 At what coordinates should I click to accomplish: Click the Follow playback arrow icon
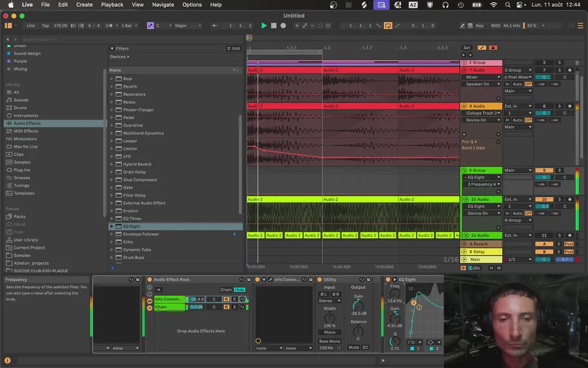point(215,26)
